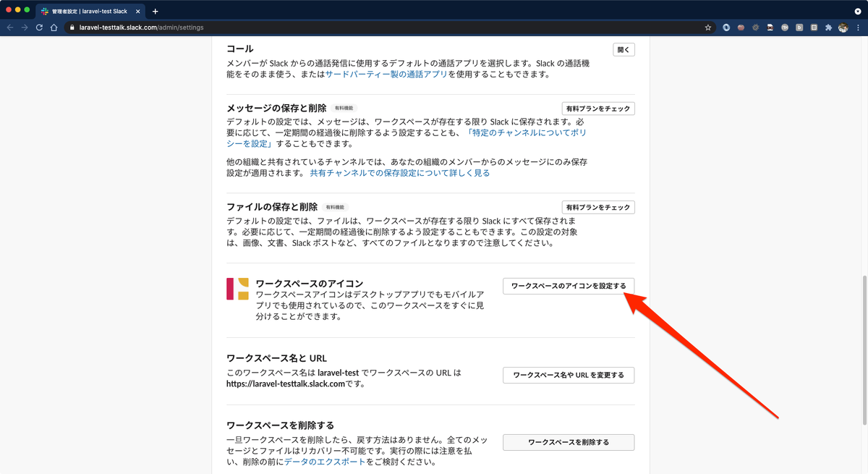Image resolution: width=868 pixels, height=474 pixels.
Task: Click the ワークスペースのアイコン heading
Action: pyautogui.click(x=310, y=283)
